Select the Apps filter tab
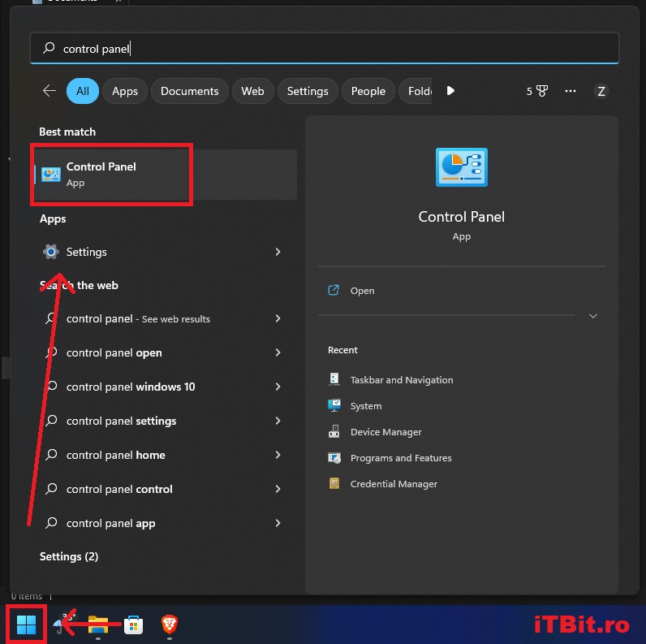Image resolution: width=646 pixels, height=644 pixels. coord(125,91)
